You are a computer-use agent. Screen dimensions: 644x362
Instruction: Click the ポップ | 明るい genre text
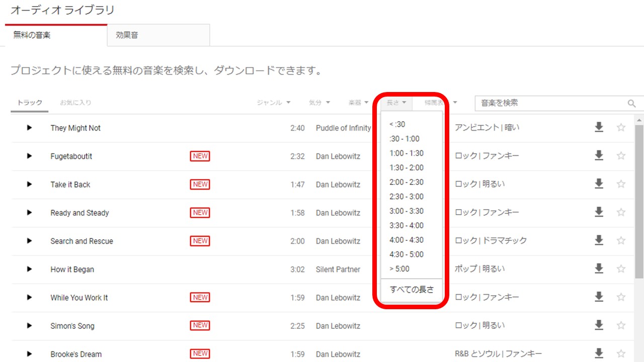(x=480, y=269)
